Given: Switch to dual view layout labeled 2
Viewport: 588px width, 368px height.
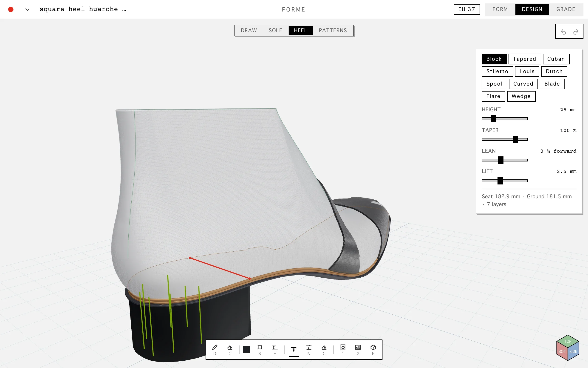Looking at the screenshot, I should click(x=358, y=350).
